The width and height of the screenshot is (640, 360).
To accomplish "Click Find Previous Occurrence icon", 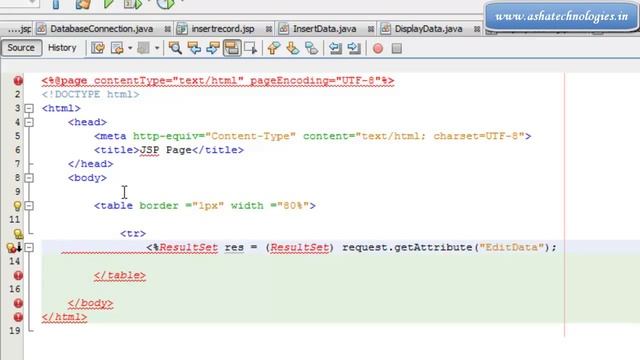I will coord(194,48).
